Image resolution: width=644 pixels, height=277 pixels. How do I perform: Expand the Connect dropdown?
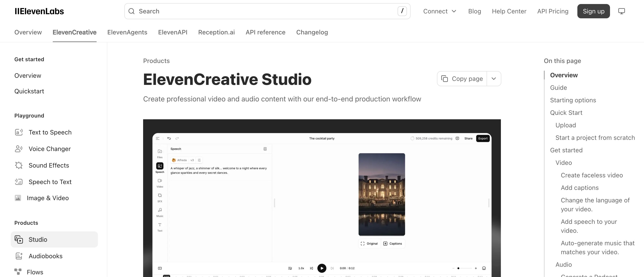[440, 11]
